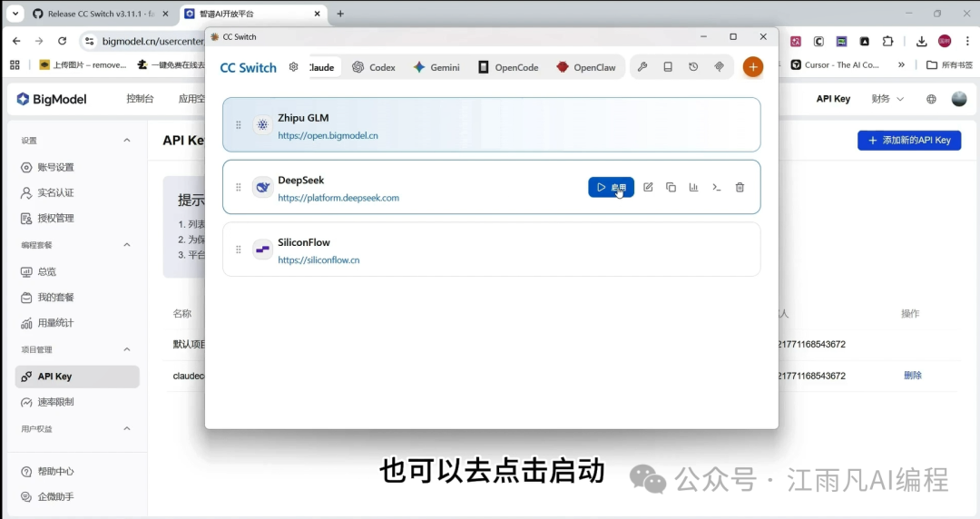Enable the DeepSeek provider
Image resolution: width=980 pixels, height=519 pixels.
611,187
